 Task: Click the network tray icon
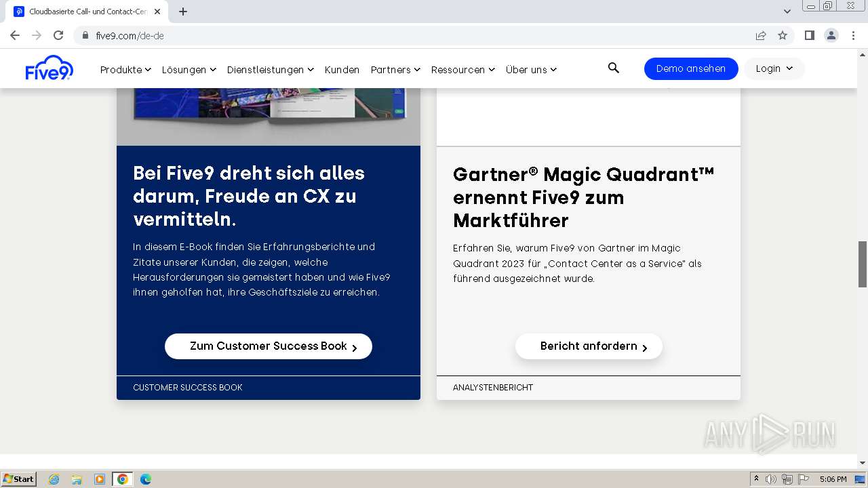pyautogui.click(x=787, y=479)
